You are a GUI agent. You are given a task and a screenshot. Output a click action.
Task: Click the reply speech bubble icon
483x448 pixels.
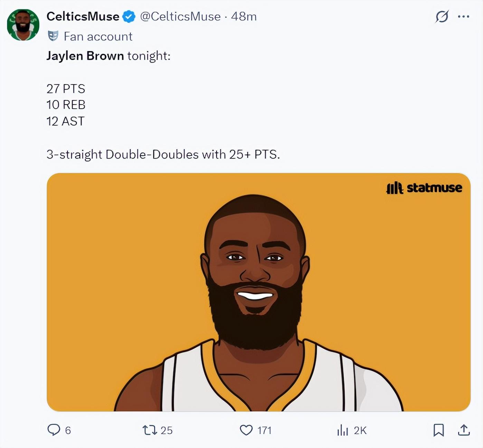[54, 430]
